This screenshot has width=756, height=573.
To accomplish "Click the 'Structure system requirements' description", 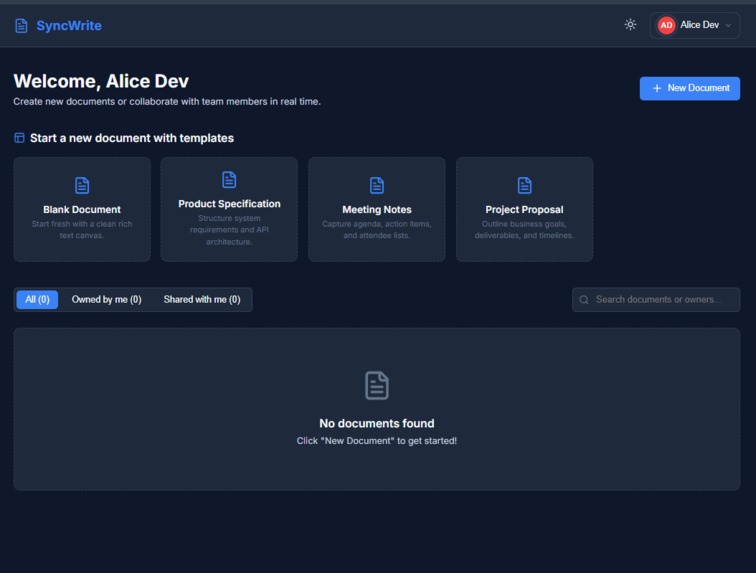I will 229,230.
